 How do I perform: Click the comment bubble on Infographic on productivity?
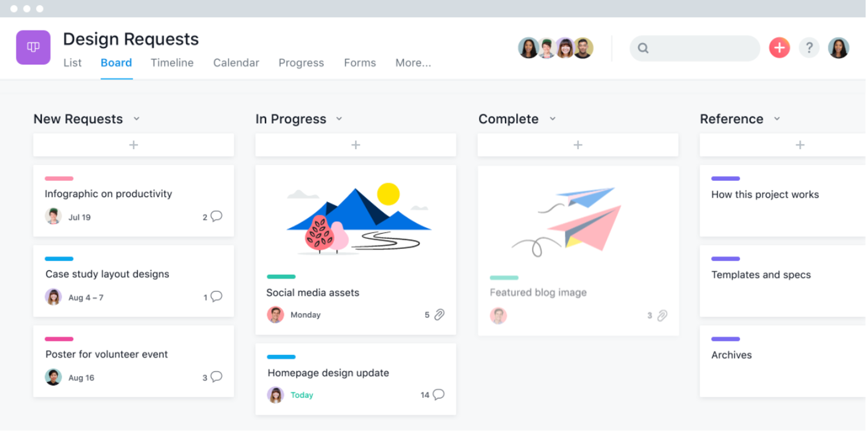pyautogui.click(x=216, y=216)
